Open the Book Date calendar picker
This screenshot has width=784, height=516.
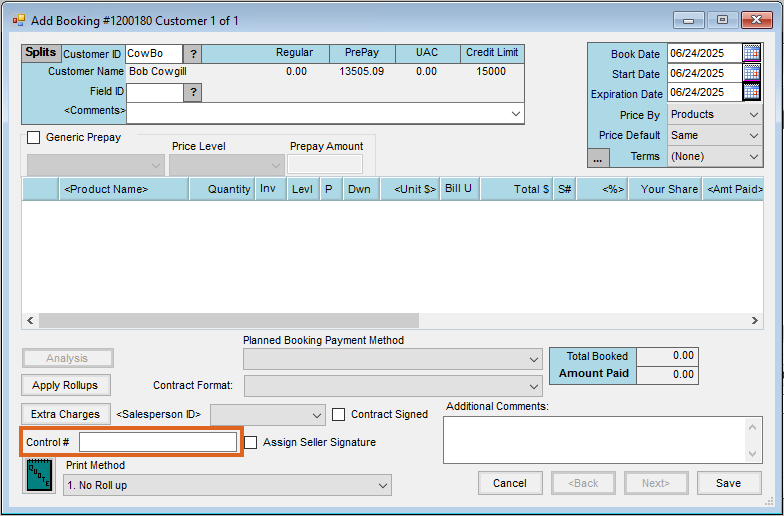tap(752, 53)
